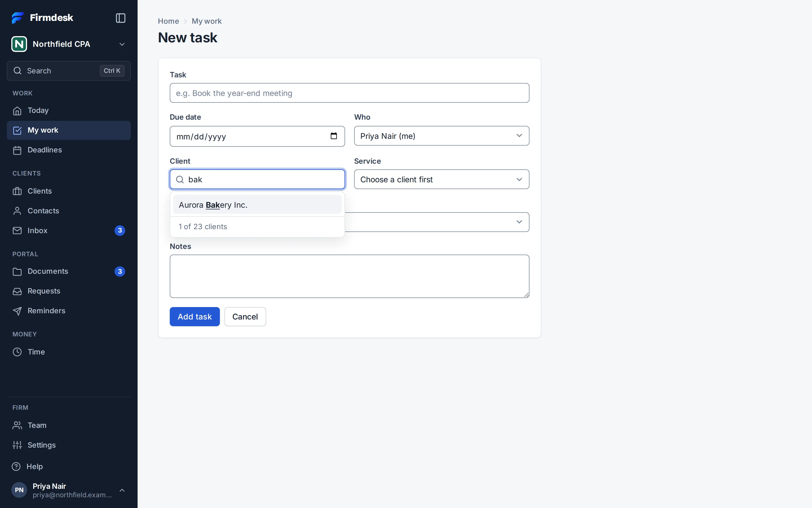Click the Documents badge showing 3

(120, 271)
